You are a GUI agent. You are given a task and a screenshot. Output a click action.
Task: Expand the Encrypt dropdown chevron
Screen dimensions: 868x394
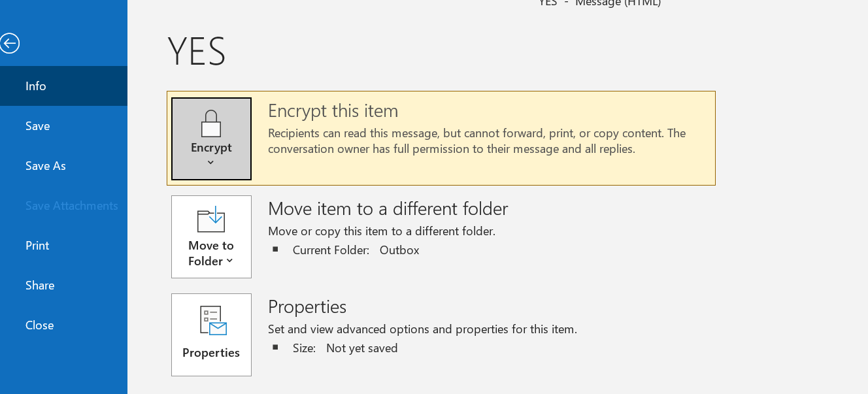210,163
